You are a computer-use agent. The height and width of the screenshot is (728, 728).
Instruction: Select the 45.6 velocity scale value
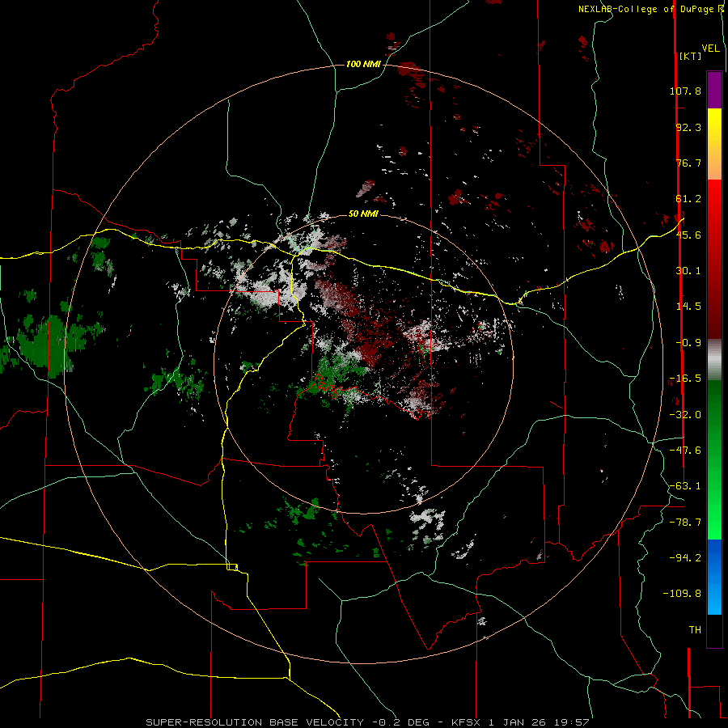coord(688,235)
